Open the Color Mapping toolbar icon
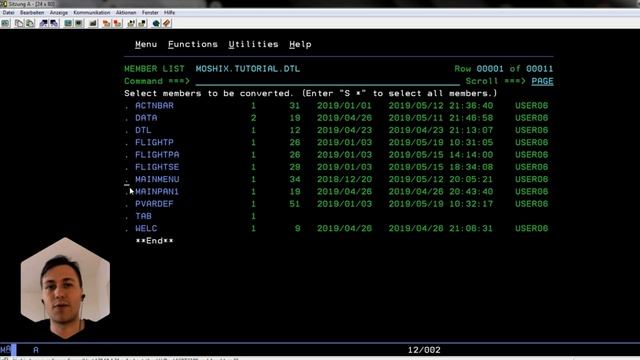The image size is (640, 360). pos(78,23)
